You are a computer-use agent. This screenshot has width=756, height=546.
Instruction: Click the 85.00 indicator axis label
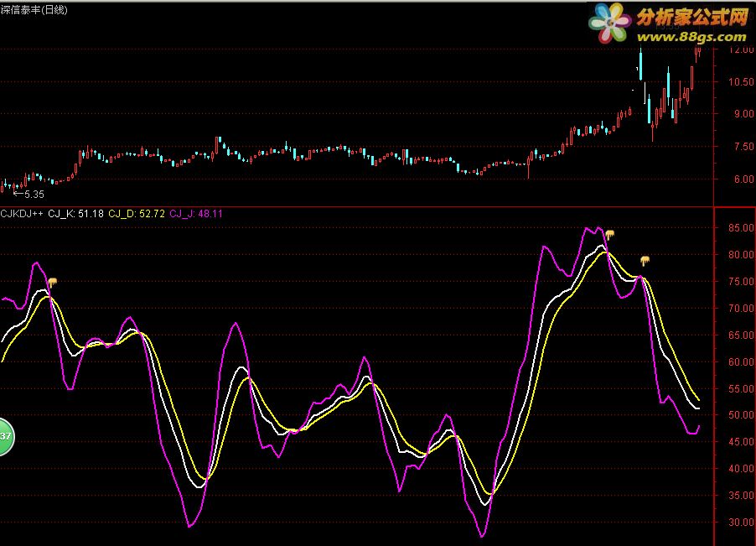pos(741,227)
